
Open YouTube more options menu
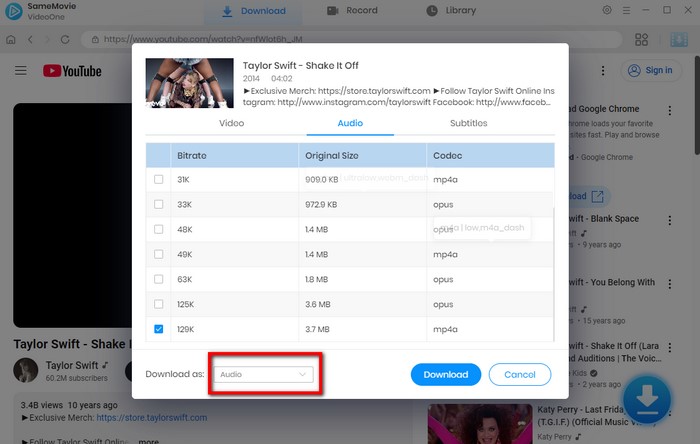603,71
